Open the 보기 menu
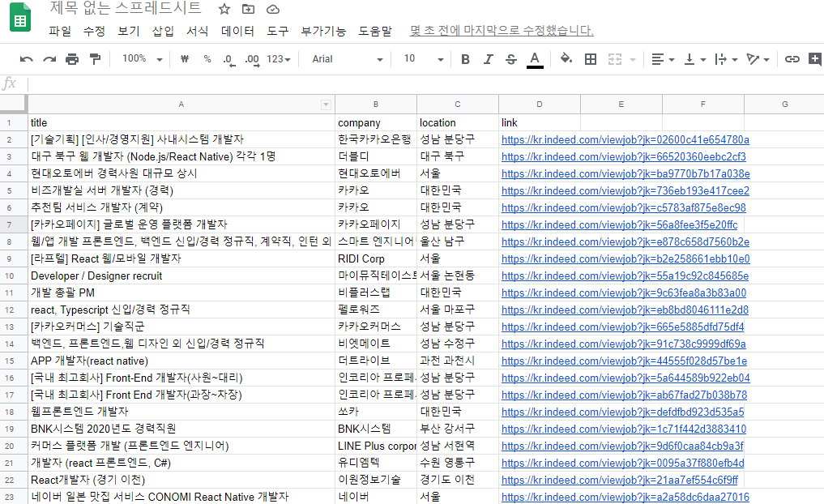824x504 pixels. pos(129,31)
